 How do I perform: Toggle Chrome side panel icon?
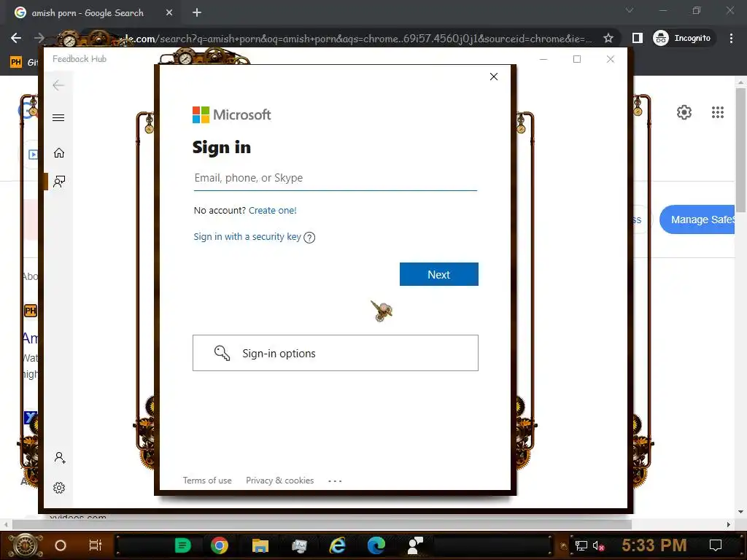(637, 38)
